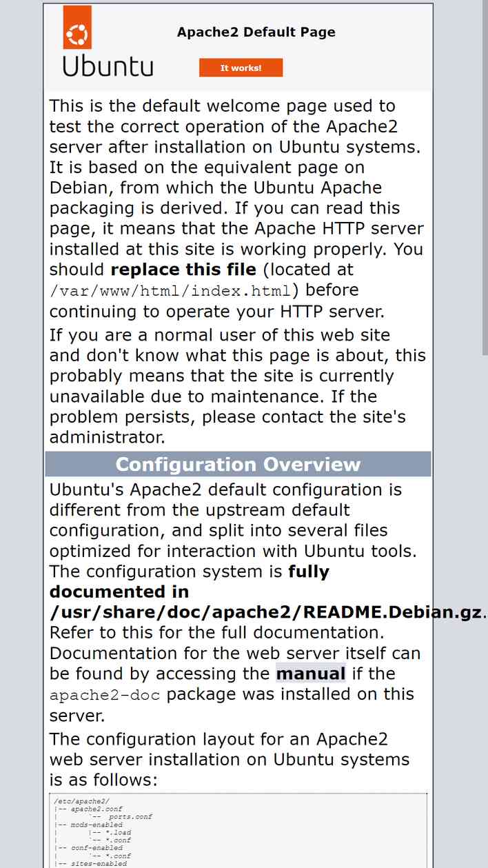Click the 'Apache2 Default Page' title
Screen dimensions: 488x868
(x=256, y=32)
